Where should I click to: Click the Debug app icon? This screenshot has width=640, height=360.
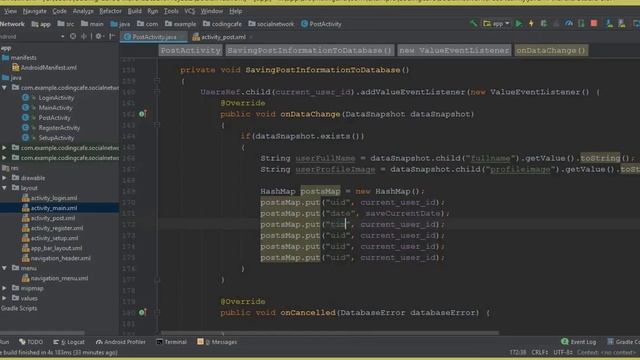click(544, 24)
